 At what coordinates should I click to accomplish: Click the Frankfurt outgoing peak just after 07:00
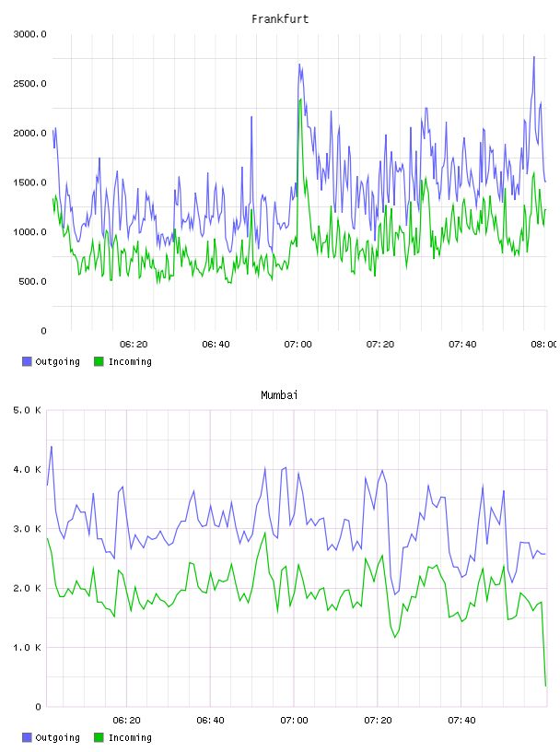coord(299,65)
